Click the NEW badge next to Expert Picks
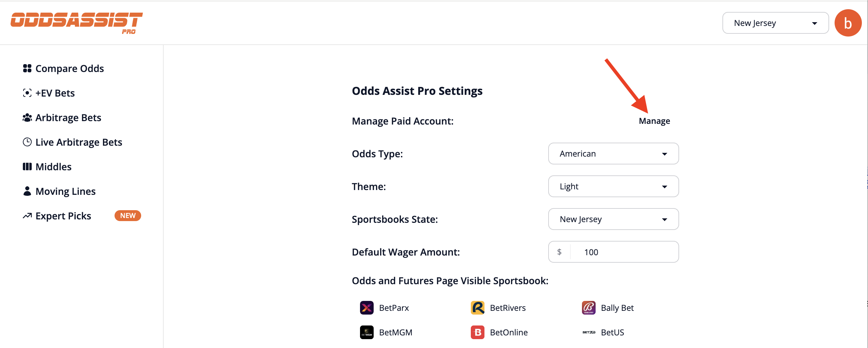Viewport: 868px width, 348px height. (x=128, y=215)
